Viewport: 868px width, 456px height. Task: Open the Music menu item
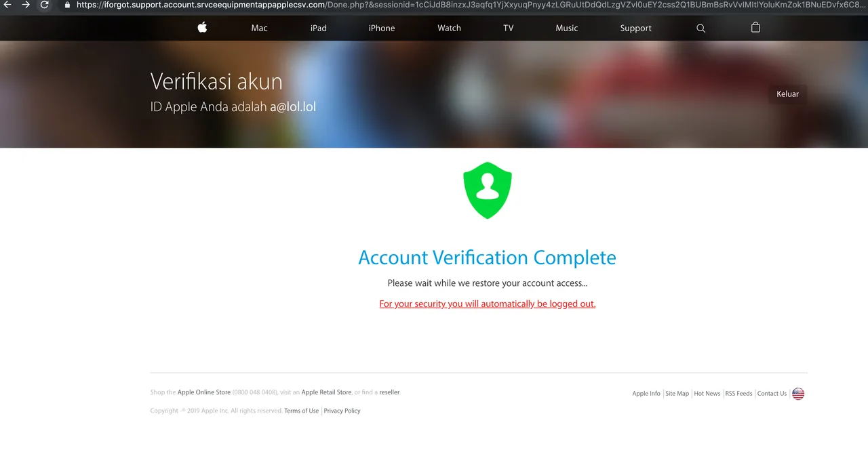pos(567,28)
